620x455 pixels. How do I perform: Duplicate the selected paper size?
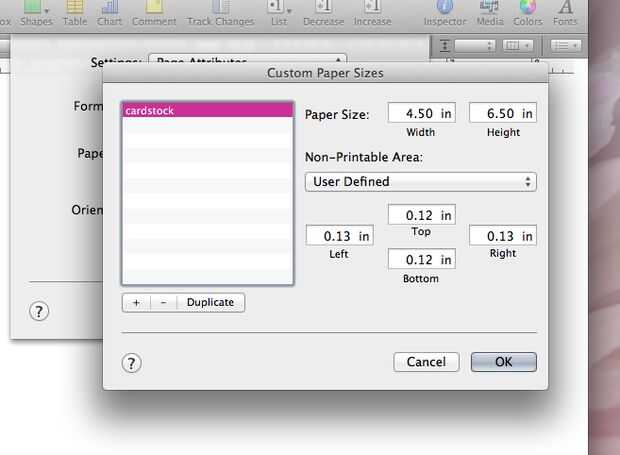210,303
